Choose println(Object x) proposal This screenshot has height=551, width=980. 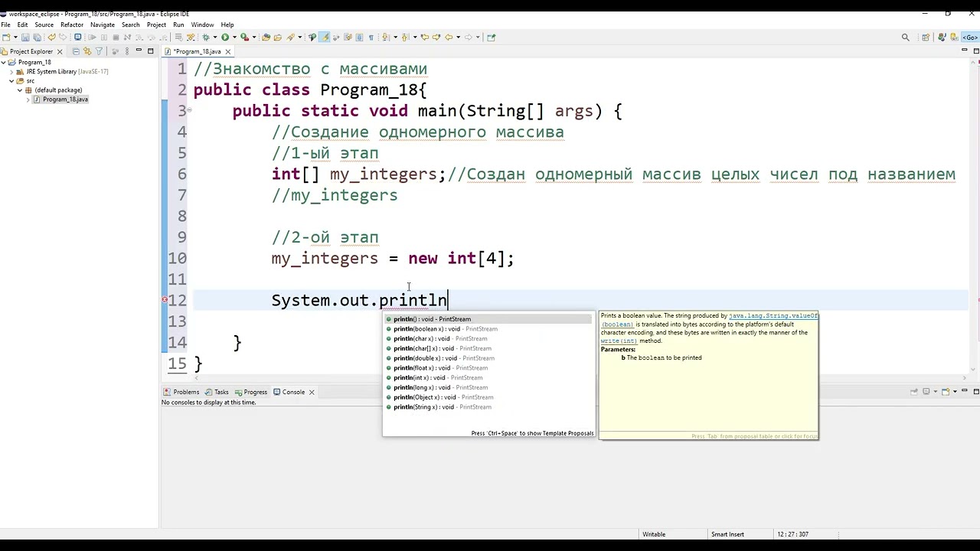488,397
